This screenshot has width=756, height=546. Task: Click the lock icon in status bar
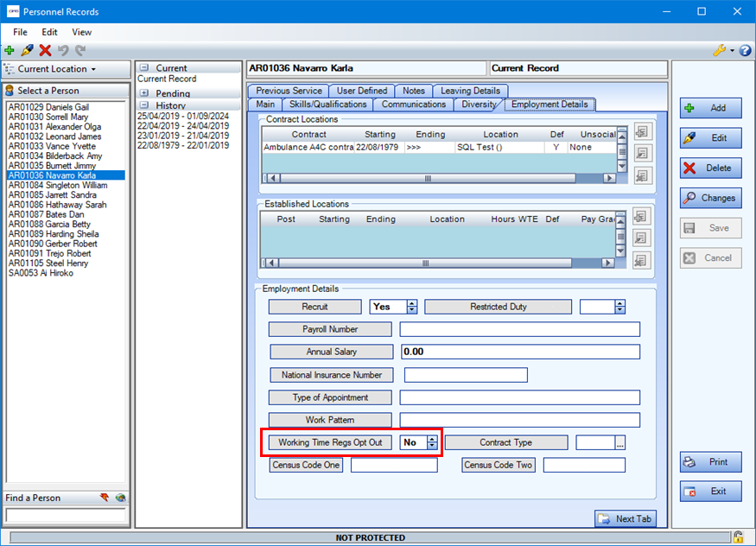(740, 537)
